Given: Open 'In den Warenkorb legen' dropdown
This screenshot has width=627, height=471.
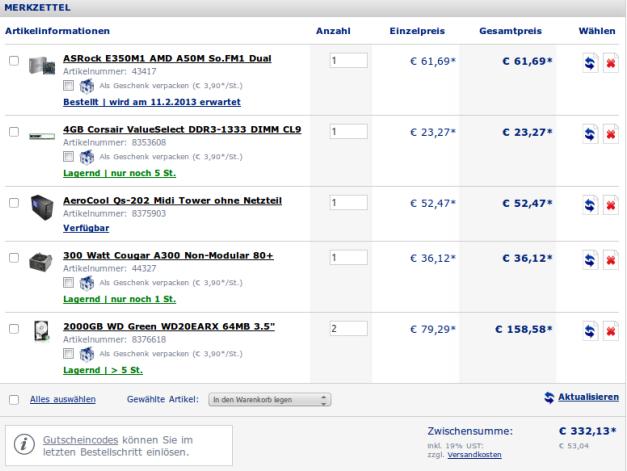Looking at the screenshot, I should tap(269, 398).
